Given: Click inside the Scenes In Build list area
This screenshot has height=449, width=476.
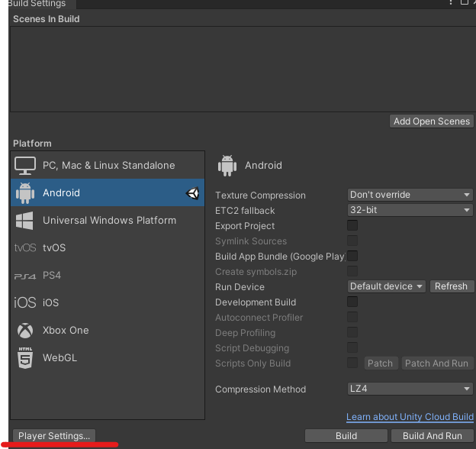Looking at the screenshot, I should (x=243, y=69).
